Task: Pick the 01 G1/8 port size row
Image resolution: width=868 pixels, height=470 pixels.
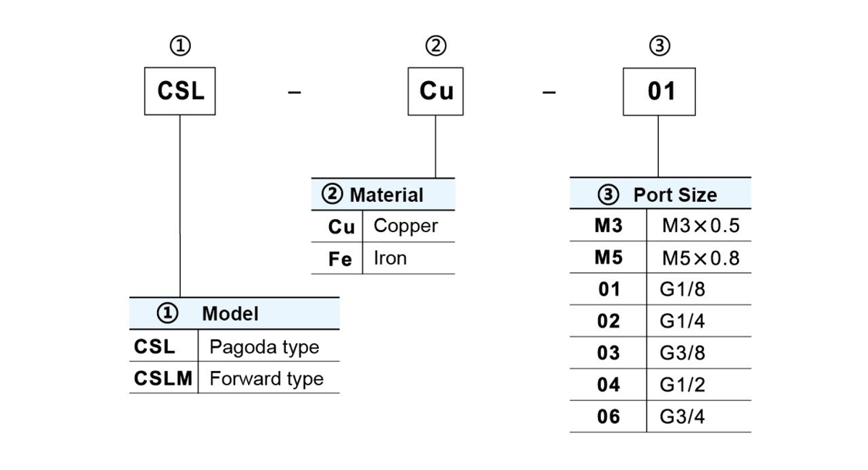Action: [x=660, y=289]
